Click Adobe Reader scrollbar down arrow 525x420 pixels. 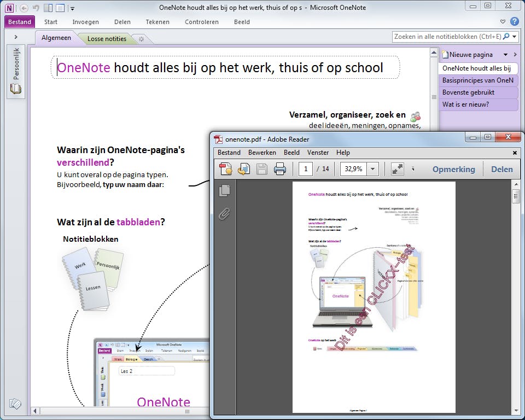tap(516, 410)
